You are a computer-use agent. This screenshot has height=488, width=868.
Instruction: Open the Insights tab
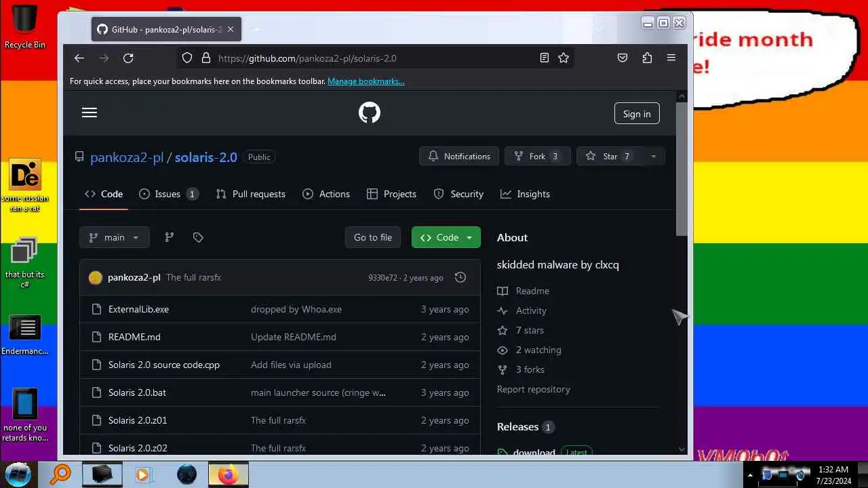click(x=525, y=194)
